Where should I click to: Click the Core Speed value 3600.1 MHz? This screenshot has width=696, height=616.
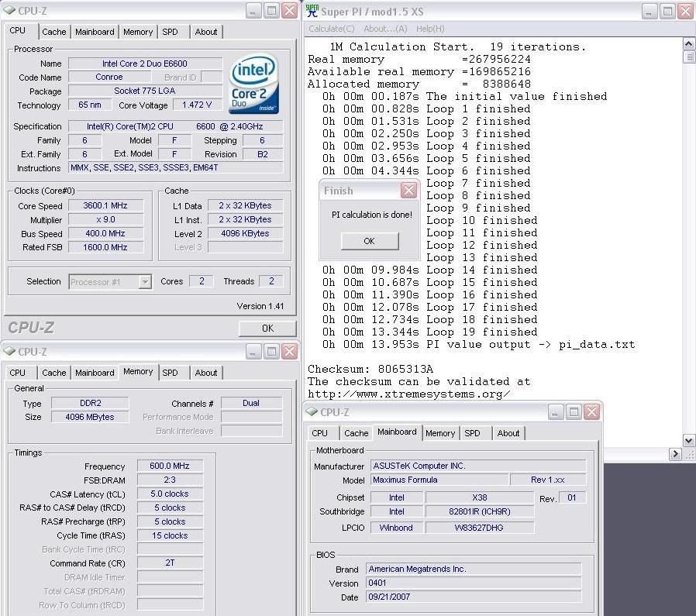tap(105, 205)
